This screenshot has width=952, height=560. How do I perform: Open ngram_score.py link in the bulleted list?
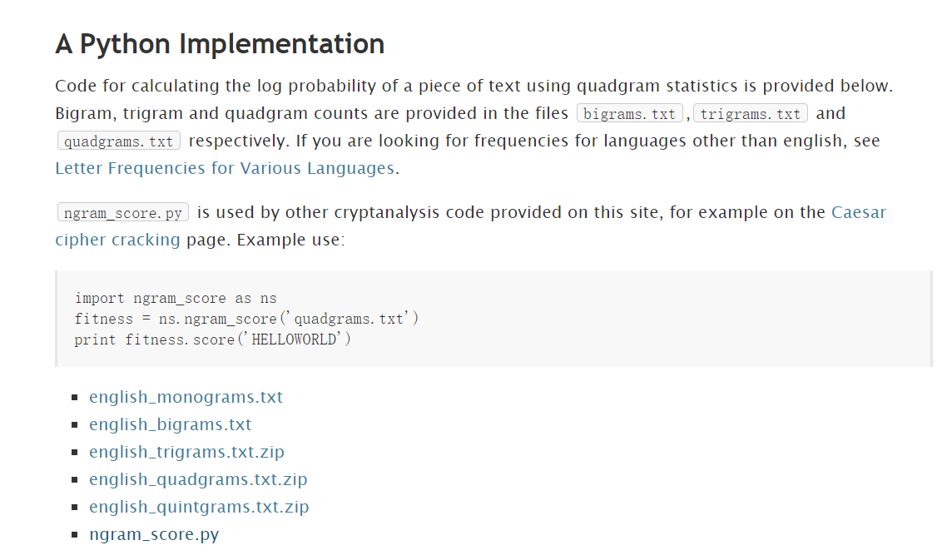(x=154, y=534)
